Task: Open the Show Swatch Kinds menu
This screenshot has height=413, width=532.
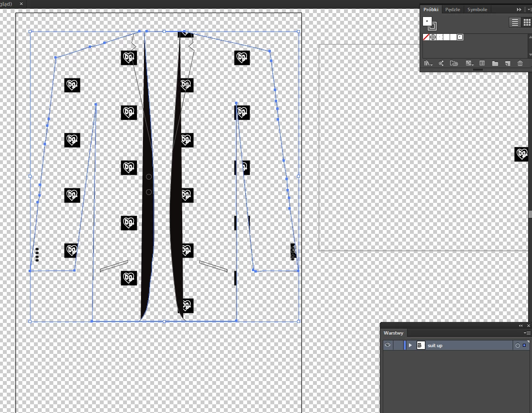Action: pos(469,63)
